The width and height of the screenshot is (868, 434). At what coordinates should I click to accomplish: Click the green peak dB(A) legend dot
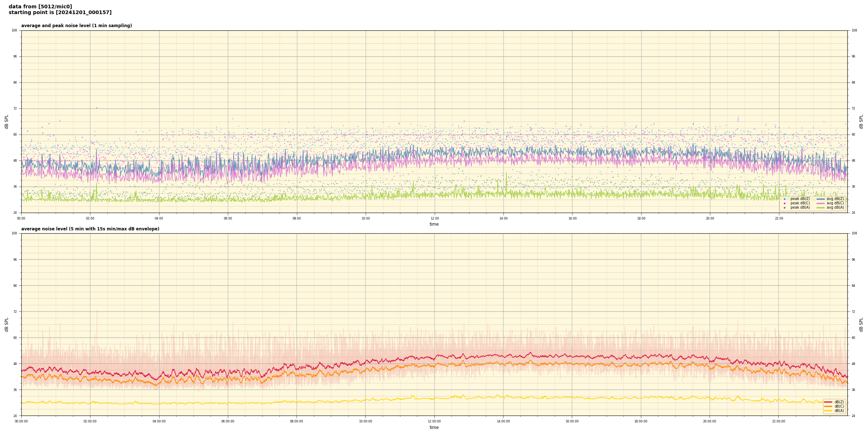[784, 208]
